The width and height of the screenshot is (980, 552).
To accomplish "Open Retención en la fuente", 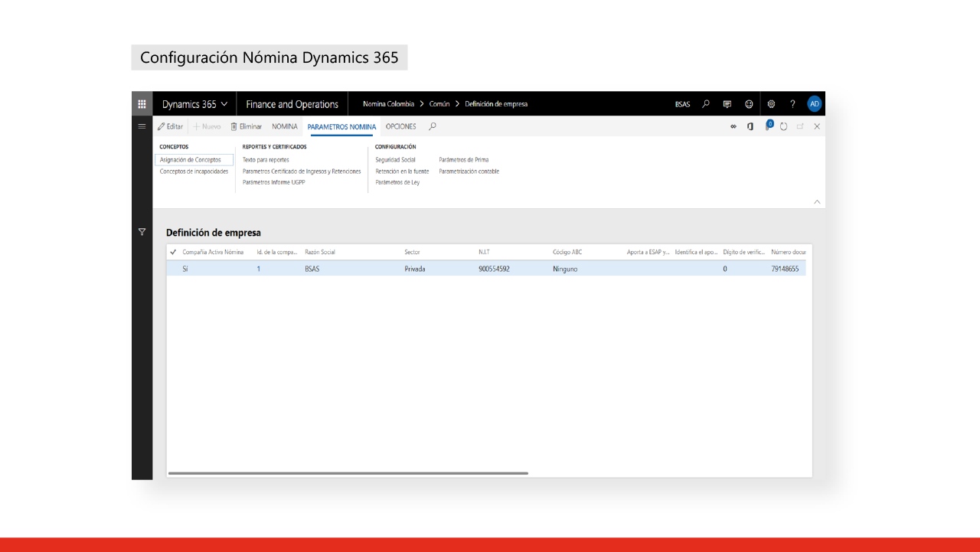I will [x=402, y=171].
